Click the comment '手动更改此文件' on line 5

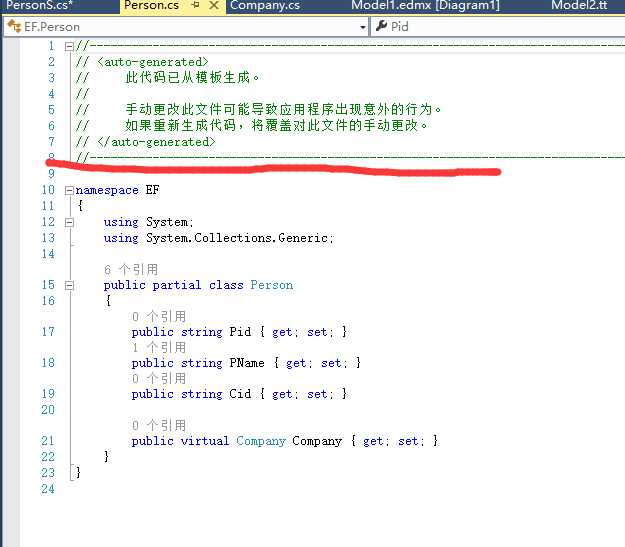(173, 109)
